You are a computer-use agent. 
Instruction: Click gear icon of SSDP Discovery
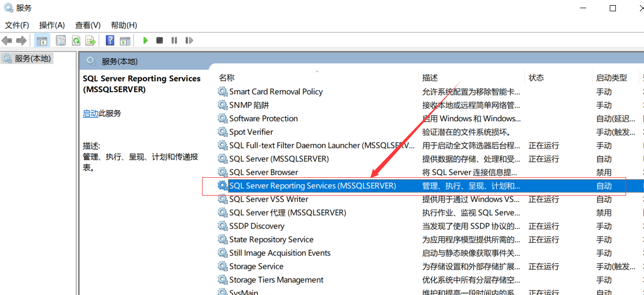pyautogui.click(x=223, y=226)
